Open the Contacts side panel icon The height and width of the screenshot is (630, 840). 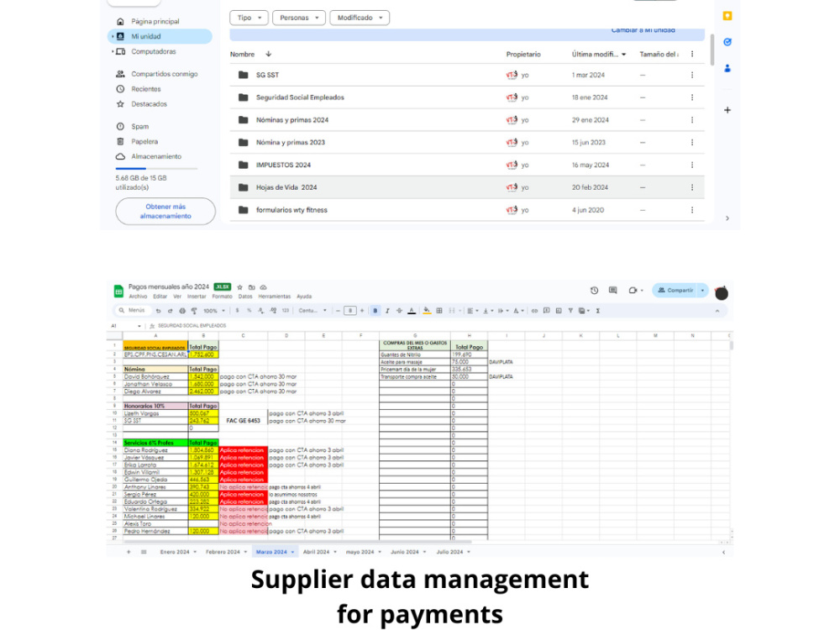tap(727, 68)
